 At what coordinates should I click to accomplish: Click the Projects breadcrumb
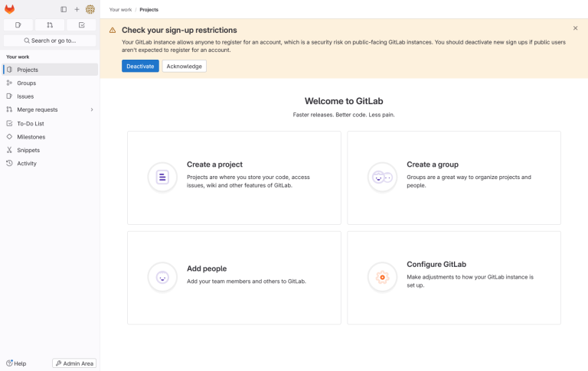[x=149, y=10]
